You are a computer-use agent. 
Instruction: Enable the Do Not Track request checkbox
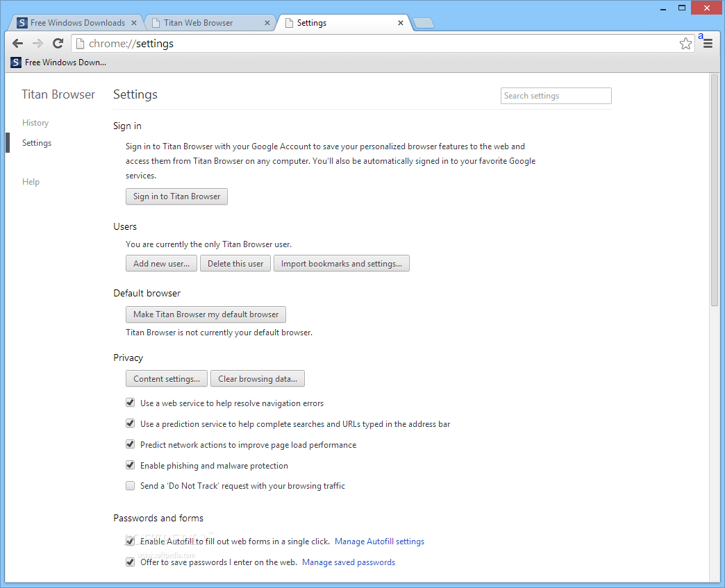click(x=131, y=485)
